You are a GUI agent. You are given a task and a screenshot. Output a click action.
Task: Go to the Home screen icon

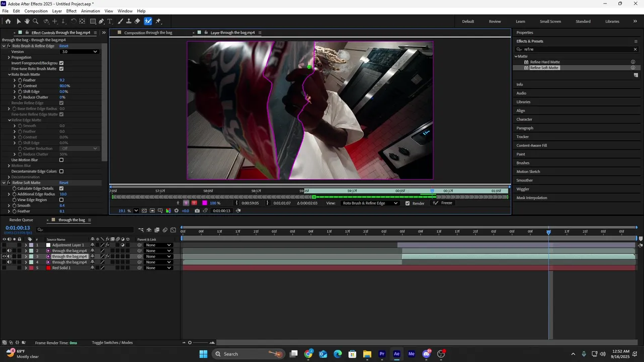point(8,21)
